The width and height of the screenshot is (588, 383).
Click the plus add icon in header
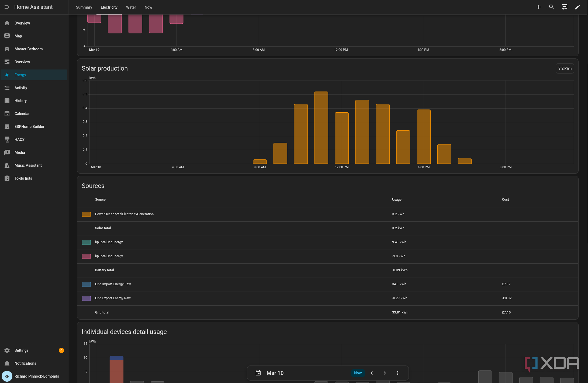(x=538, y=7)
